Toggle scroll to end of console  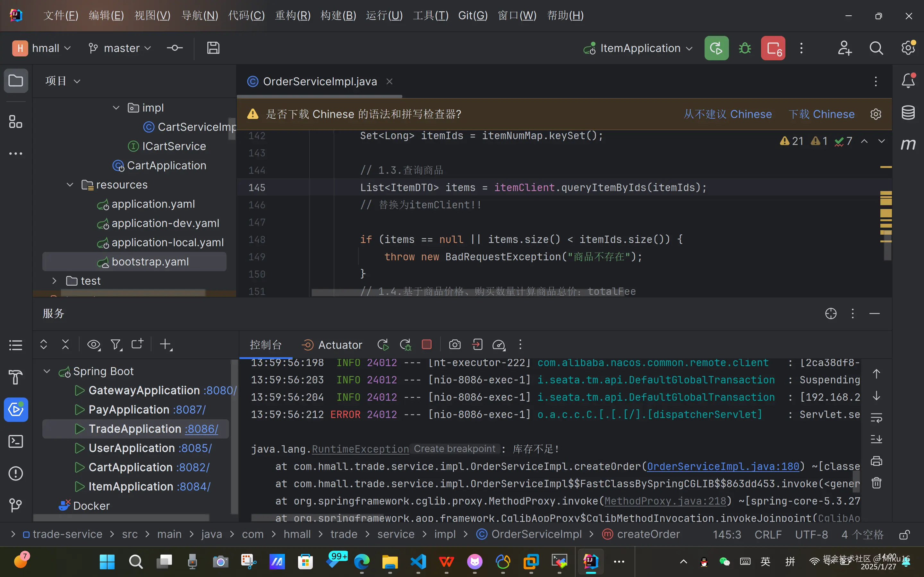tap(876, 439)
